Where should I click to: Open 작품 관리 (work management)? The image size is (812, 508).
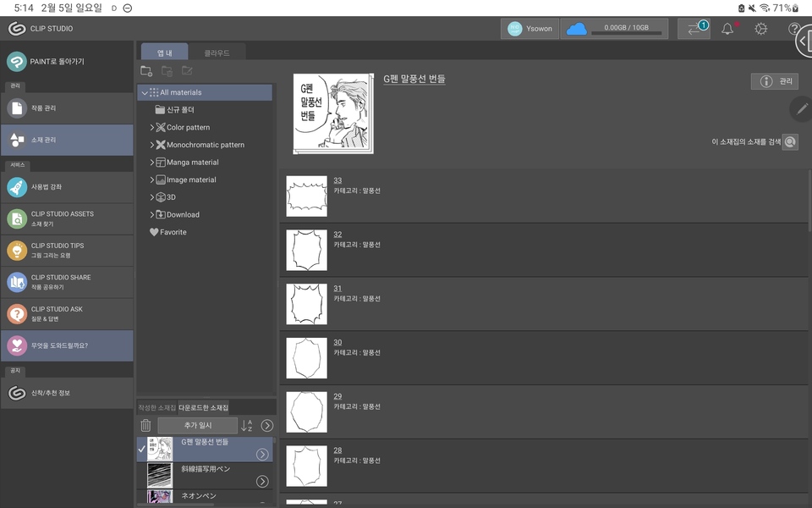tap(67, 108)
